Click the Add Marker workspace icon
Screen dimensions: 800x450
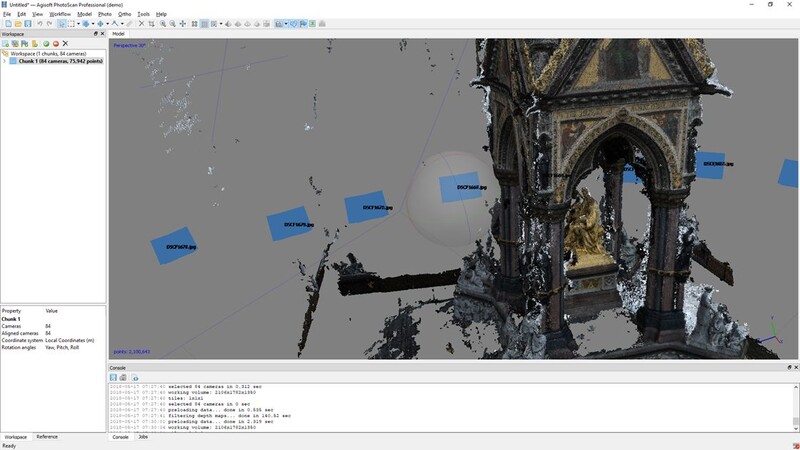[24, 44]
